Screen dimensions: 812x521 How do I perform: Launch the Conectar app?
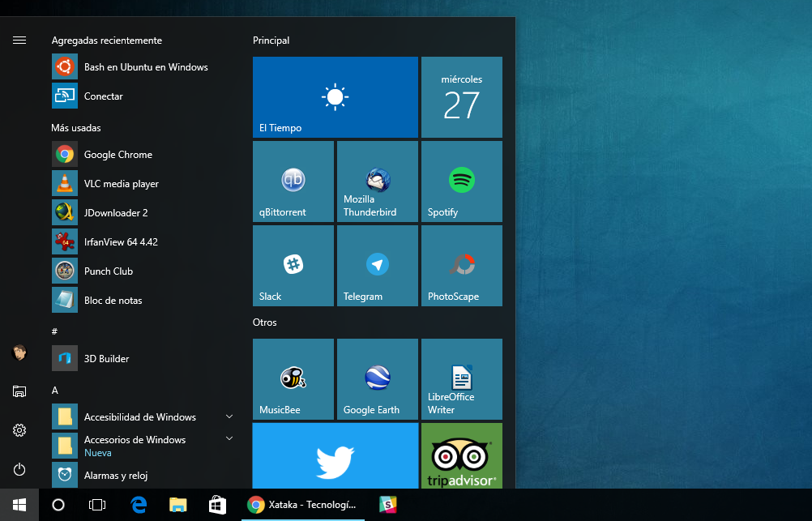(143, 96)
